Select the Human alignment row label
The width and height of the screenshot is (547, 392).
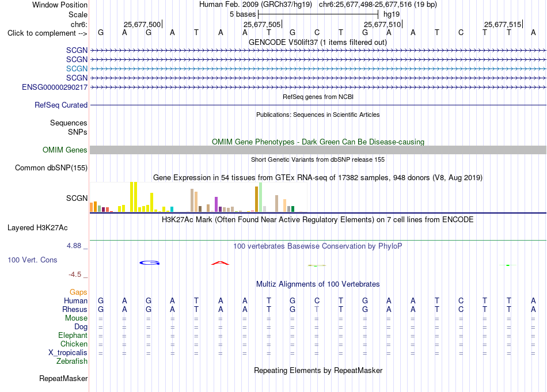tap(75, 300)
